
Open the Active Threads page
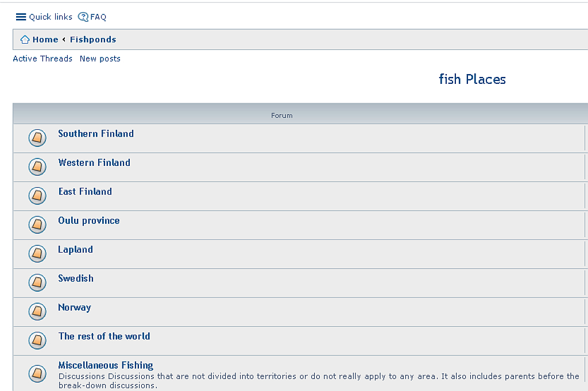(x=42, y=59)
